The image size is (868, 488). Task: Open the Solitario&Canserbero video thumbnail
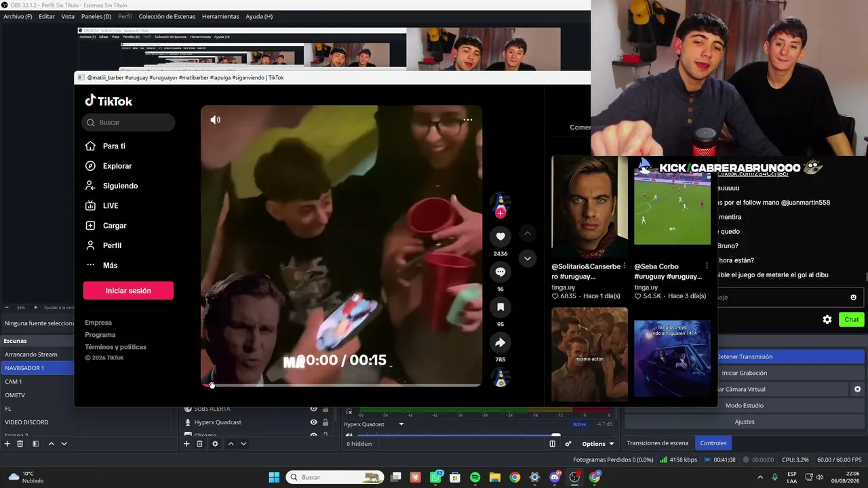589,207
